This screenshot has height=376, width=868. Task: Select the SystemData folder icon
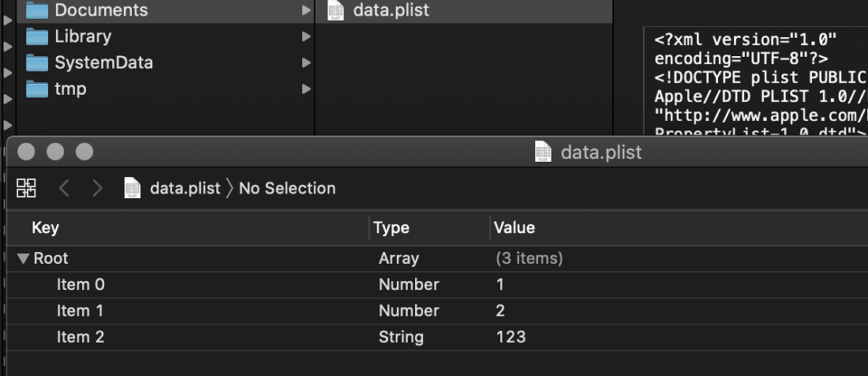[x=37, y=62]
